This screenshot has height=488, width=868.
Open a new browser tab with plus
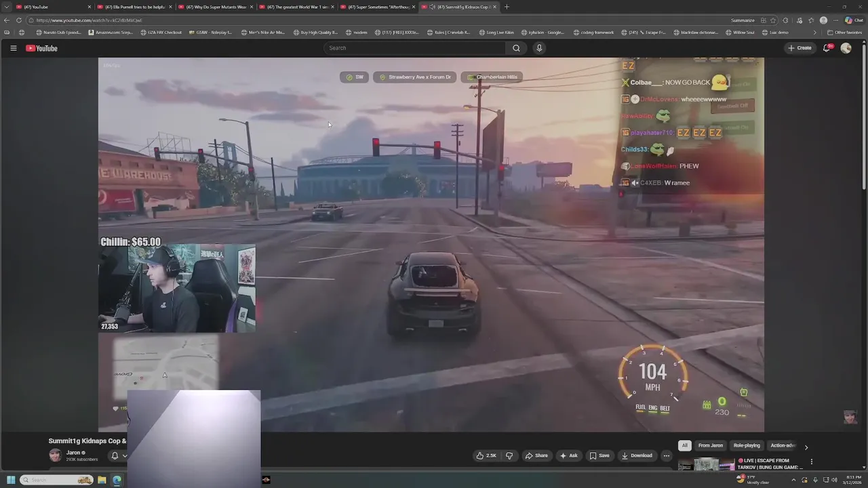tap(507, 7)
